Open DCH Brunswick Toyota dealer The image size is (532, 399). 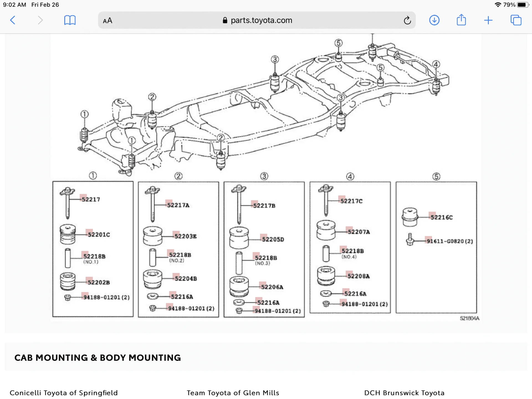click(x=404, y=393)
